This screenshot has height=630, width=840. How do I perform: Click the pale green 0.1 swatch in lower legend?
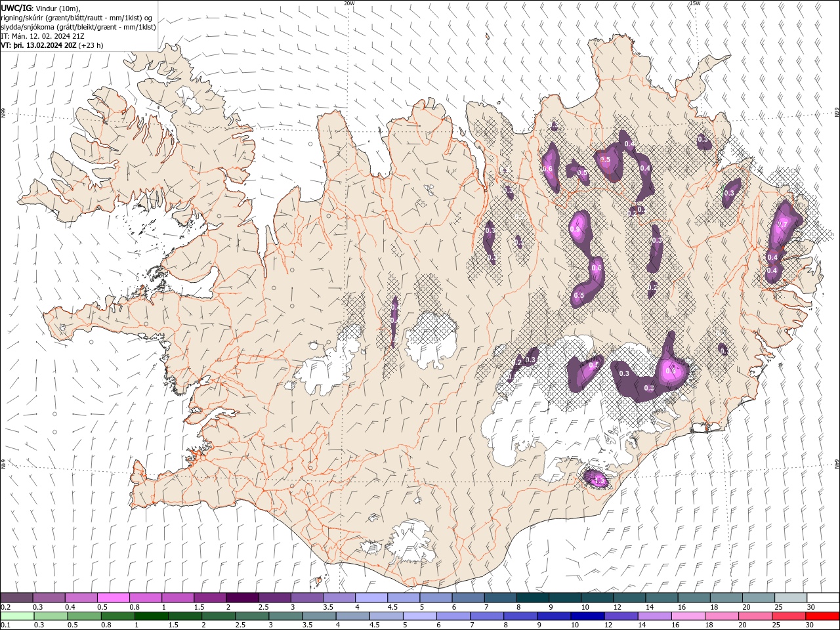pos(18,616)
